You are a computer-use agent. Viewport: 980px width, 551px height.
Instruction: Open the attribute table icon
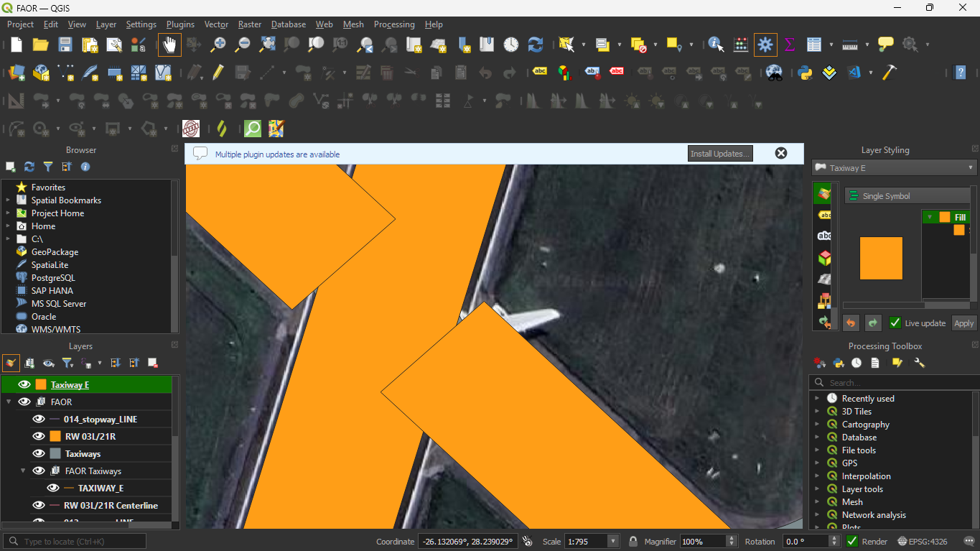[x=813, y=45]
